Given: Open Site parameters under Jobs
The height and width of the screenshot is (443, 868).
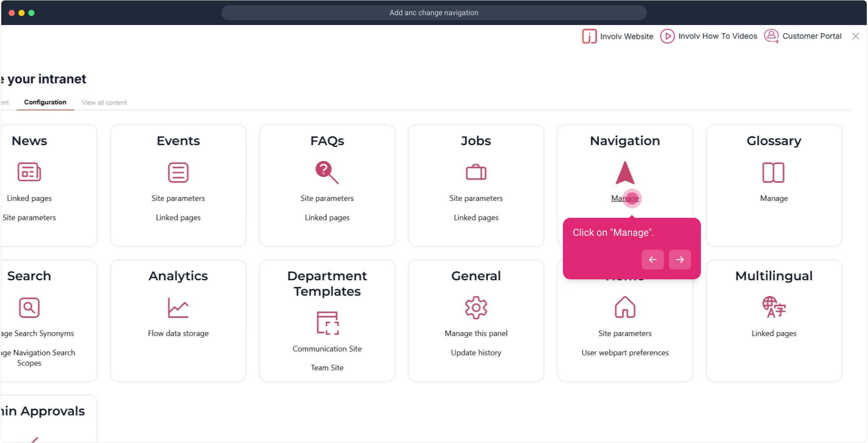Looking at the screenshot, I should click(x=476, y=198).
